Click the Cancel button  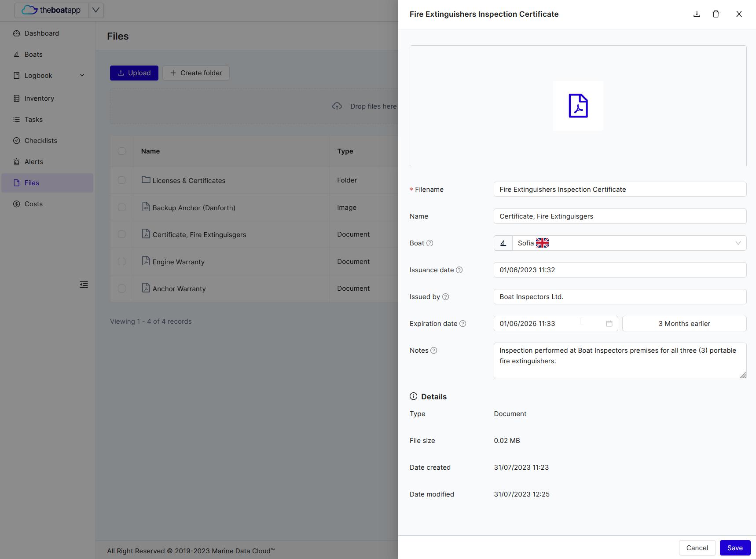pyautogui.click(x=697, y=548)
